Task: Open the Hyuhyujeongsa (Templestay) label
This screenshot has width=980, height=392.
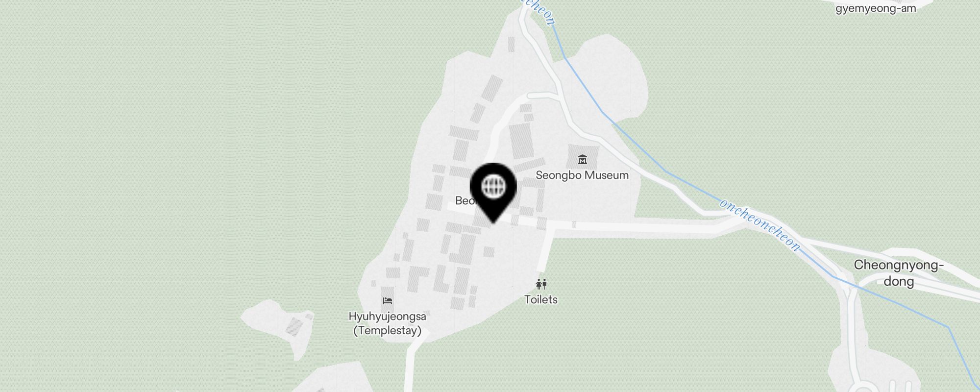Action: 388,323
